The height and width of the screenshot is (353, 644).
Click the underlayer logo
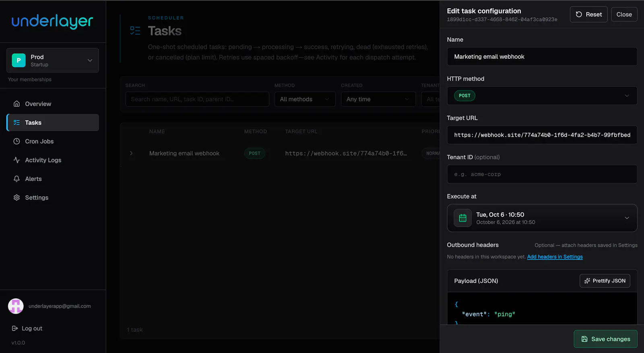point(52,22)
